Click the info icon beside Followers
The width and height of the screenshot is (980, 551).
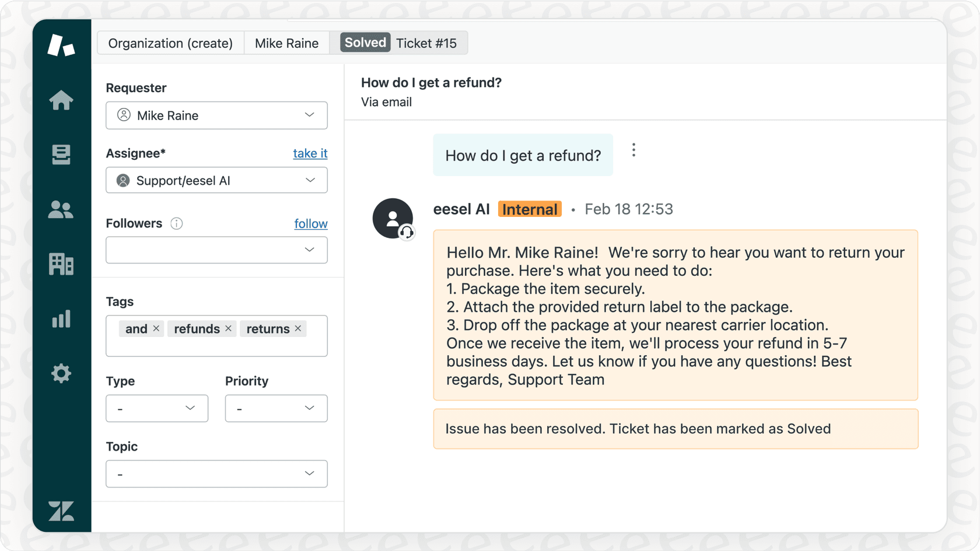click(176, 223)
